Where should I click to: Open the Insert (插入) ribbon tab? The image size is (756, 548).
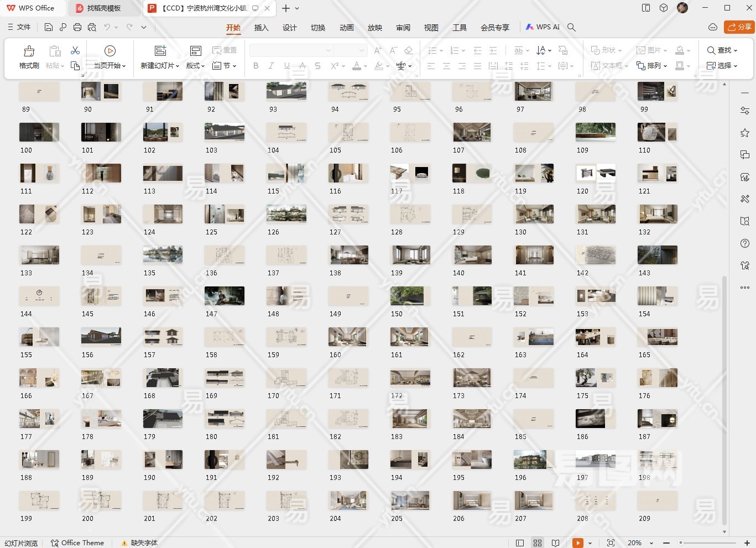pyautogui.click(x=261, y=28)
